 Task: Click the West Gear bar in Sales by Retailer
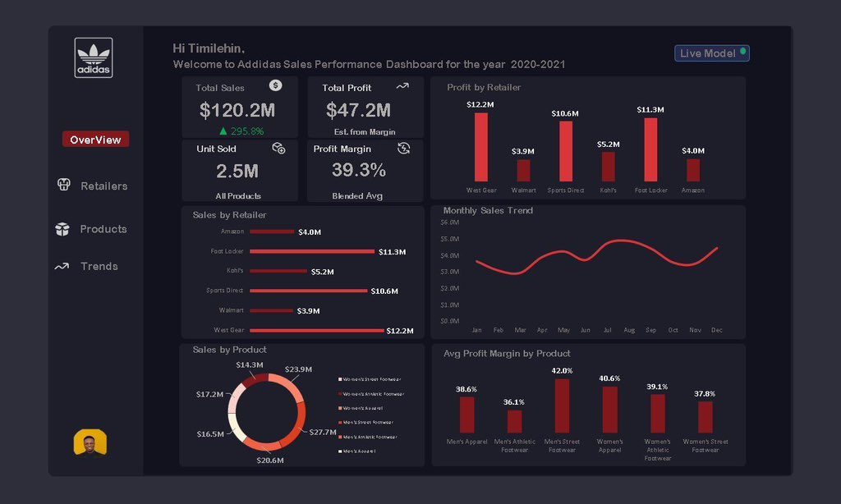tap(317, 330)
